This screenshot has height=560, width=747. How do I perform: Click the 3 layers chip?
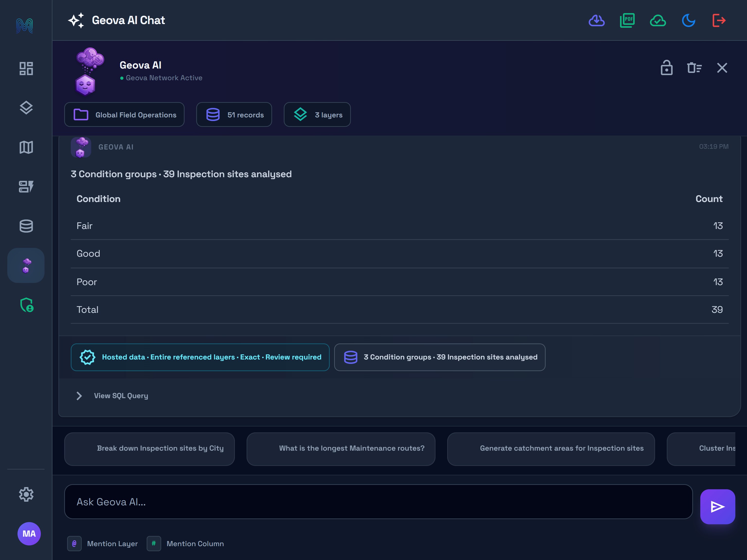[x=317, y=115]
